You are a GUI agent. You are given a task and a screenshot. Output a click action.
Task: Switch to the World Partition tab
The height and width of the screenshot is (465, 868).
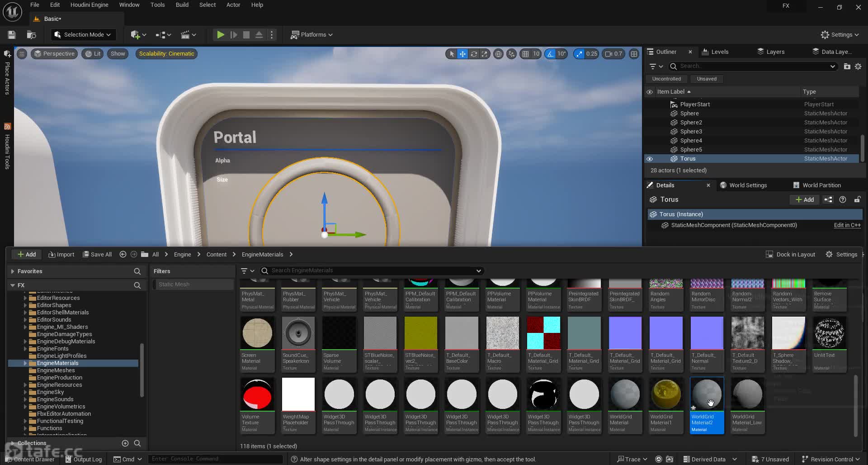tap(817, 185)
